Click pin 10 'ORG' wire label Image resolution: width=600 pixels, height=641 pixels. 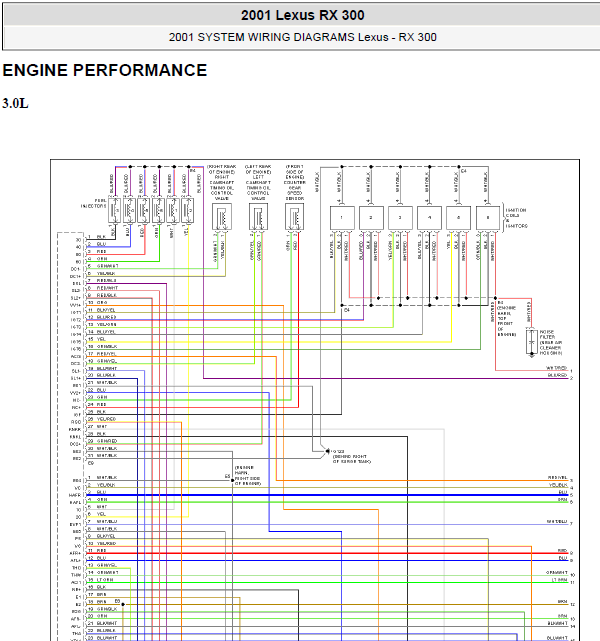[102, 303]
